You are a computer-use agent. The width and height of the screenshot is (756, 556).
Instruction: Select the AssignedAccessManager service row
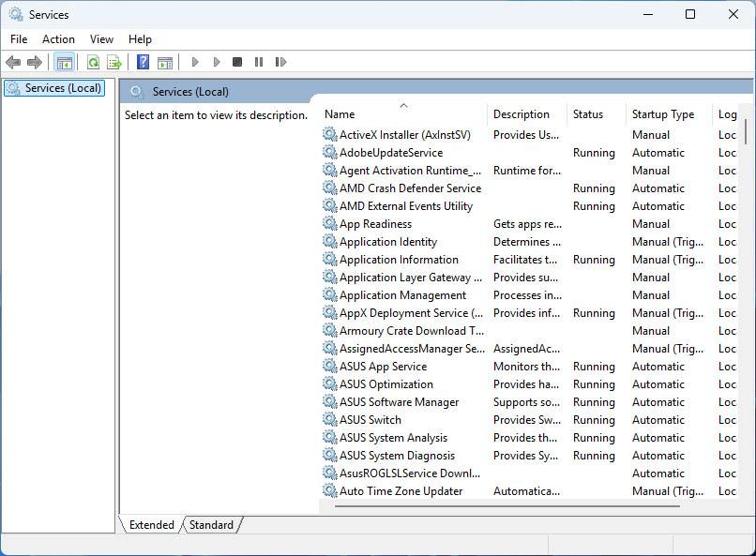(529, 349)
